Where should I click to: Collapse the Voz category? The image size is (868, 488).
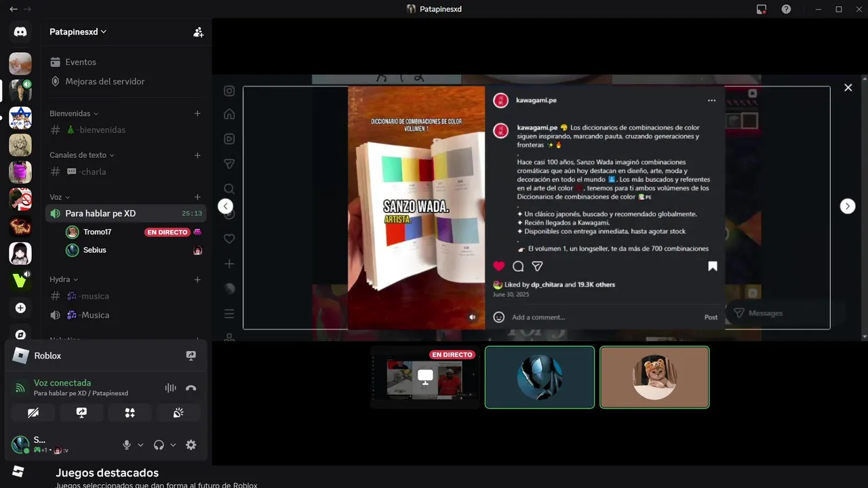[x=60, y=197]
